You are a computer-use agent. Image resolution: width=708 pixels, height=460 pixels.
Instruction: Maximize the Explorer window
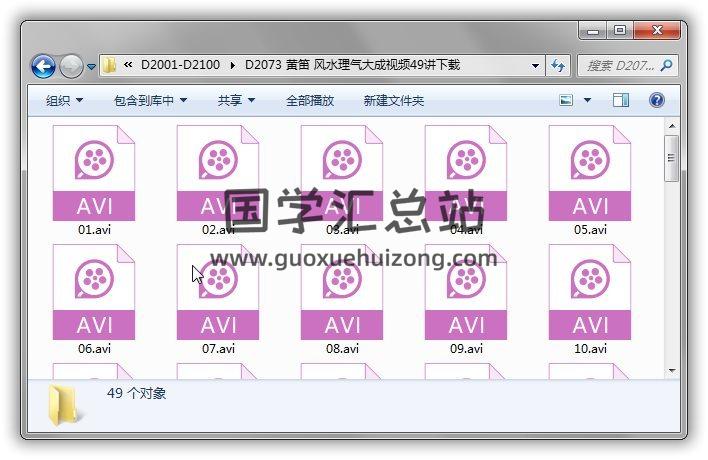(x=620, y=31)
